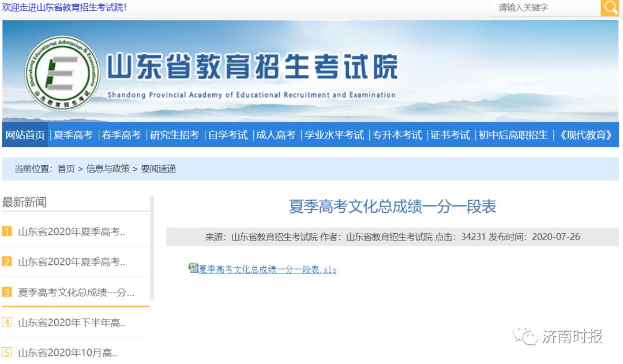Click the number 4 badge in news list
Image resolution: width=623 pixels, height=364 pixels.
7,322
